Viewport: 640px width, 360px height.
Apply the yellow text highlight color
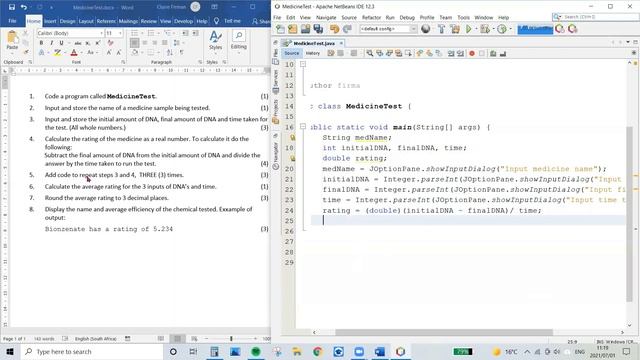[58, 52]
